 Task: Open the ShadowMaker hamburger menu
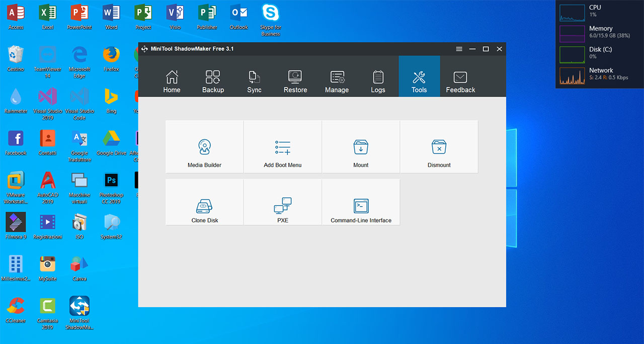click(459, 49)
